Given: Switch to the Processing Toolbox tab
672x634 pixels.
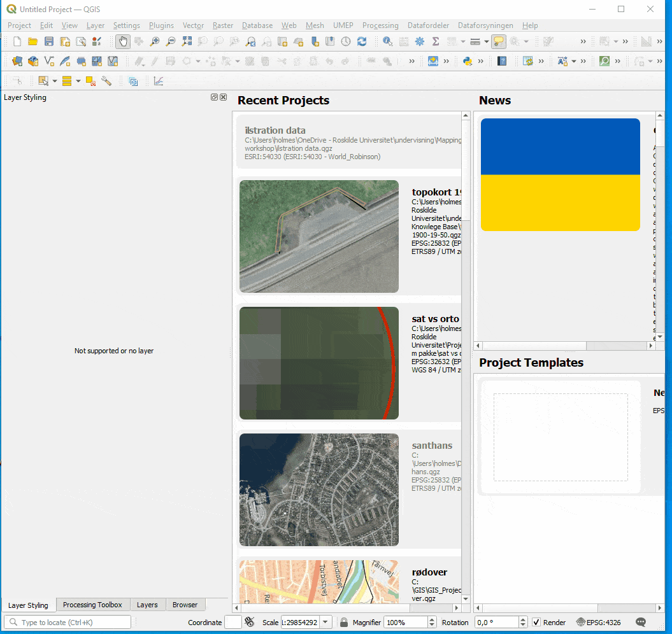Looking at the screenshot, I should tap(92, 605).
